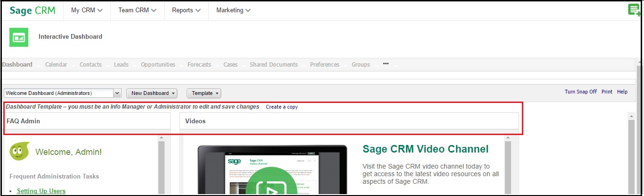Click the green Welcome mascot icon
The width and height of the screenshot is (644, 196).
[20, 151]
